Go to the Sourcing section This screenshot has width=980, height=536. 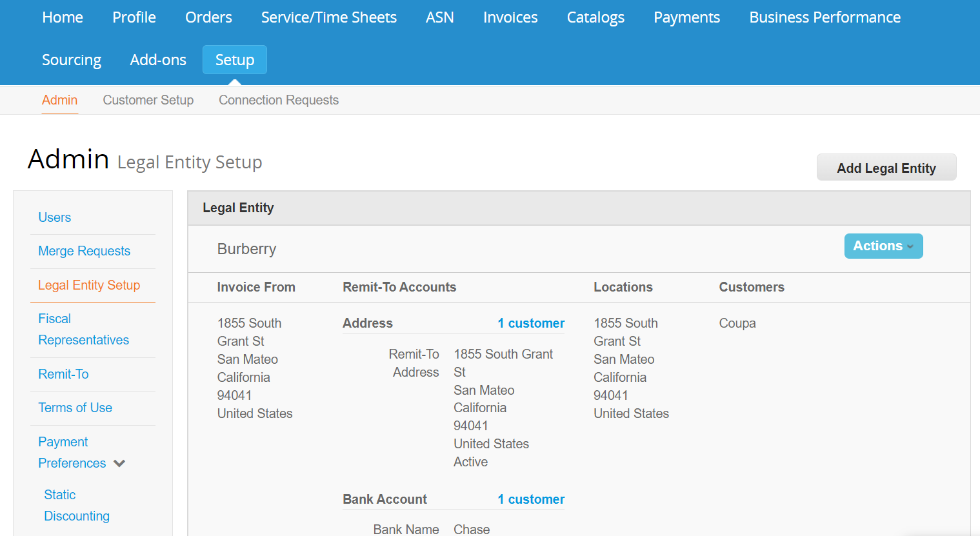click(x=72, y=60)
